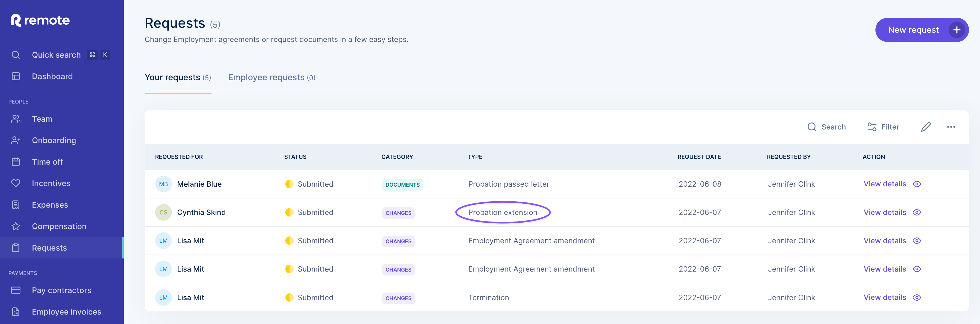Click the Requests clipboard icon
Image resolution: width=980 pixels, height=324 pixels.
coord(16,248)
